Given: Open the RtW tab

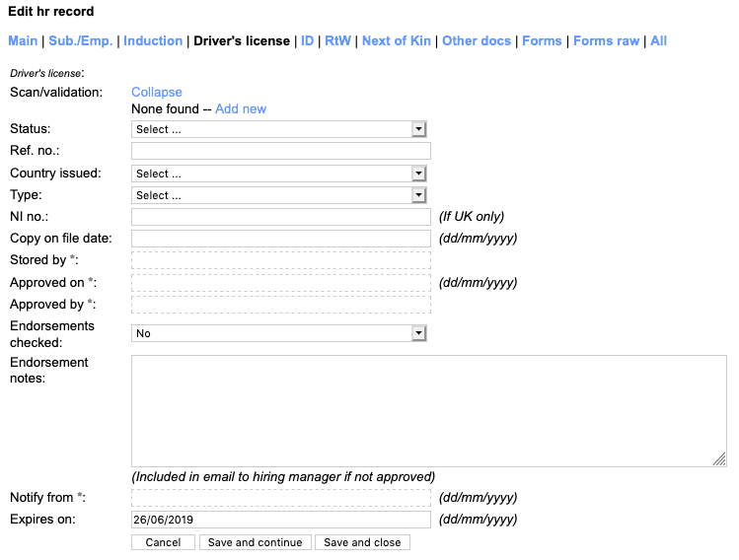Looking at the screenshot, I should click(x=337, y=40).
